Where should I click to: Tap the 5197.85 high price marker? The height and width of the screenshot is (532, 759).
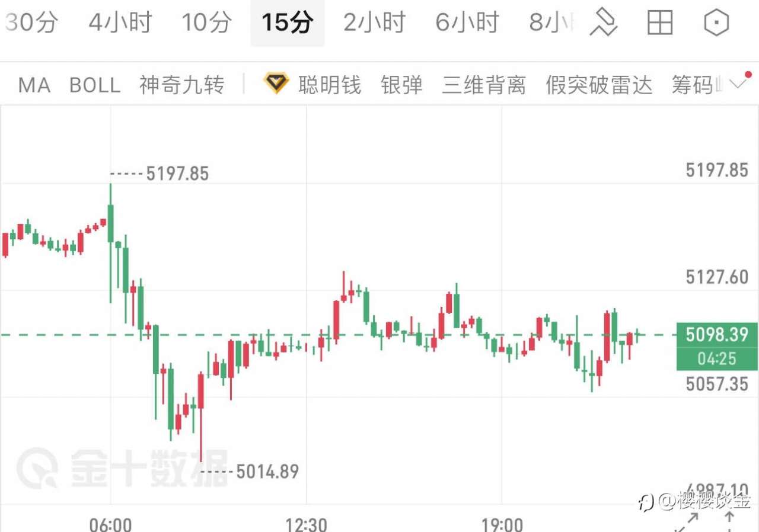point(177,174)
